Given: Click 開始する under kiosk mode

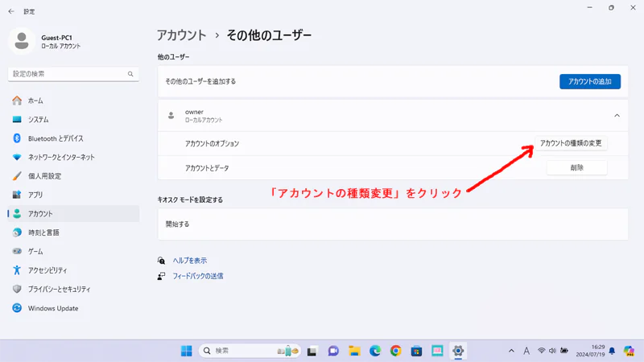Looking at the screenshot, I should click(x=393, y=224).
